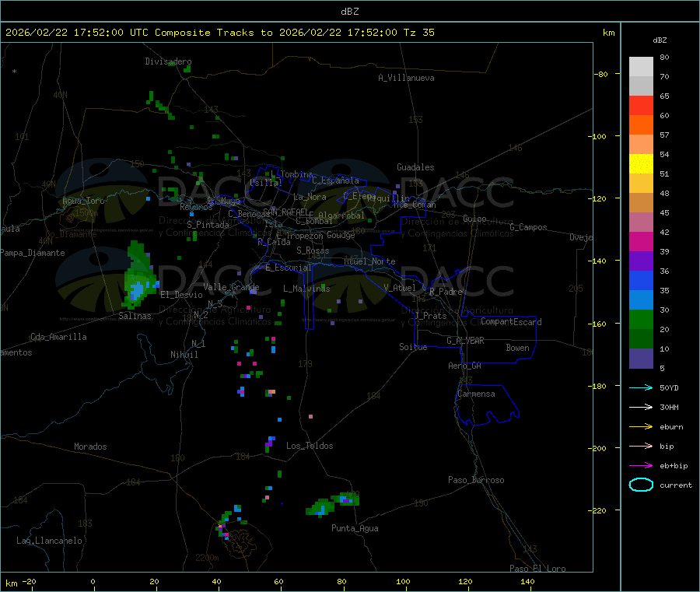Click the green 30 dBZ color swatch

point(641,319)
